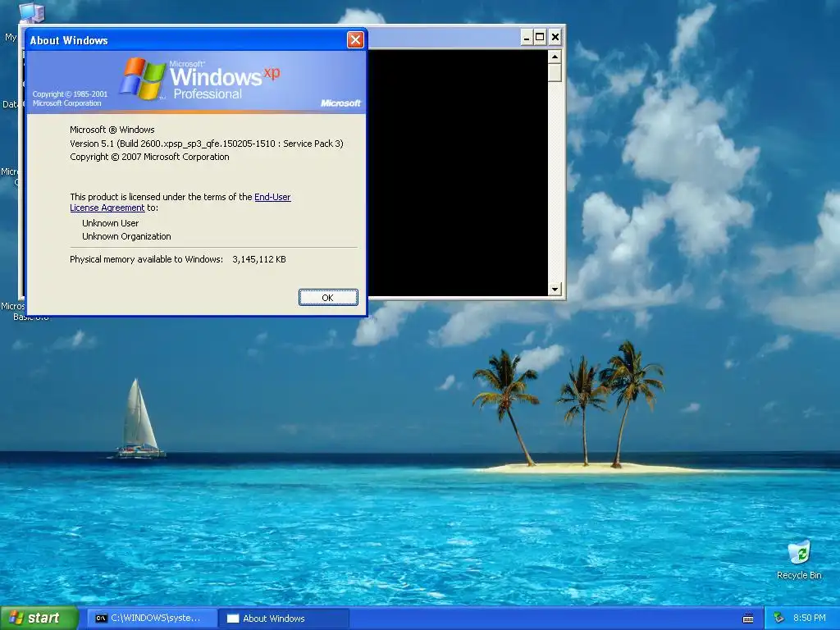Open the Start menu
840x630 pixels.
tap(39, 619)
